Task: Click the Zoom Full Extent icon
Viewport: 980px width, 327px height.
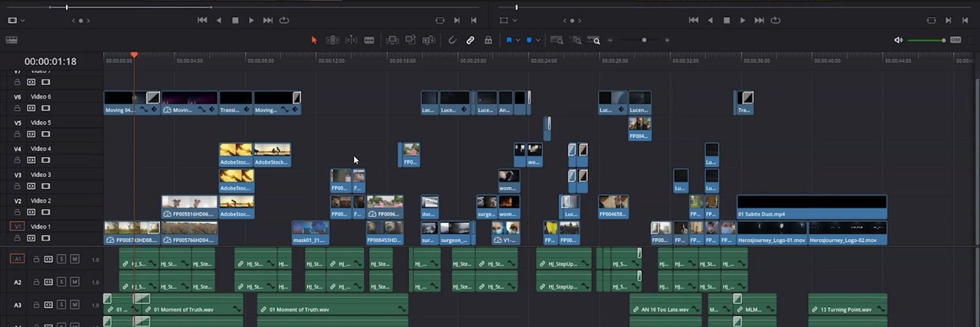Action: click(x=557, y=40)
